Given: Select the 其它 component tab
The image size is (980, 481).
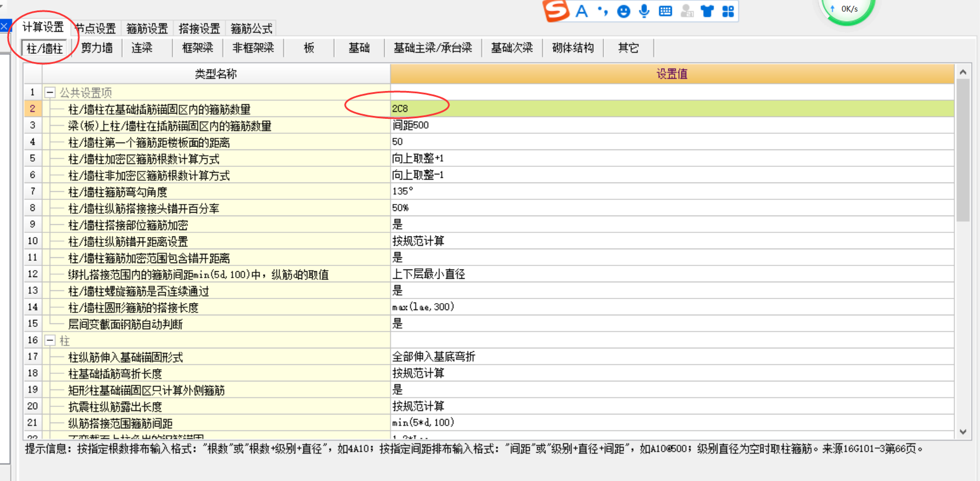Looking at the screenshot, I should pyautogui.click(x=628, y=48).
